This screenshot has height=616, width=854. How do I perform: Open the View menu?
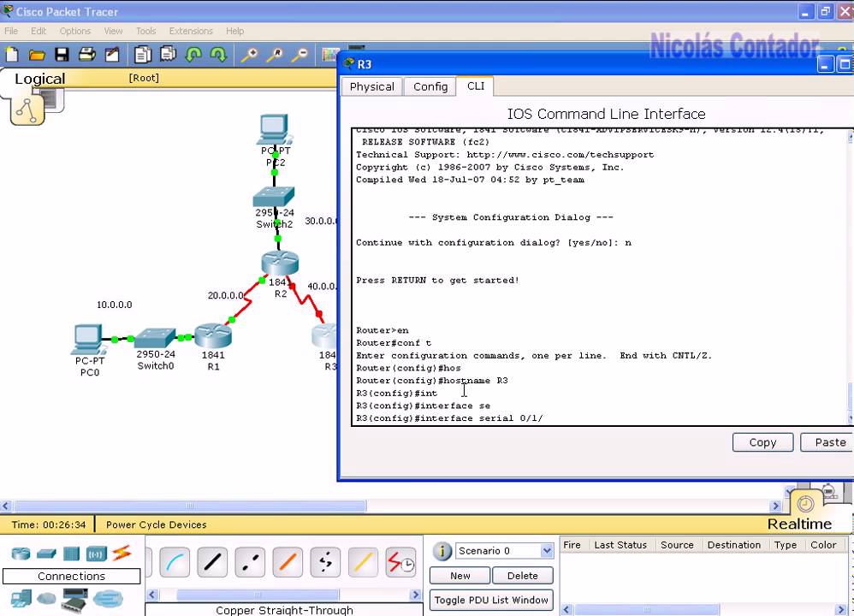point(113,31)
